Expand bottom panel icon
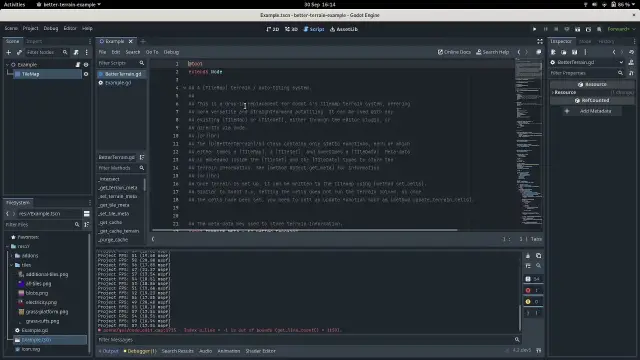Screen dimensions: 640x360 (x=538, y=351)
